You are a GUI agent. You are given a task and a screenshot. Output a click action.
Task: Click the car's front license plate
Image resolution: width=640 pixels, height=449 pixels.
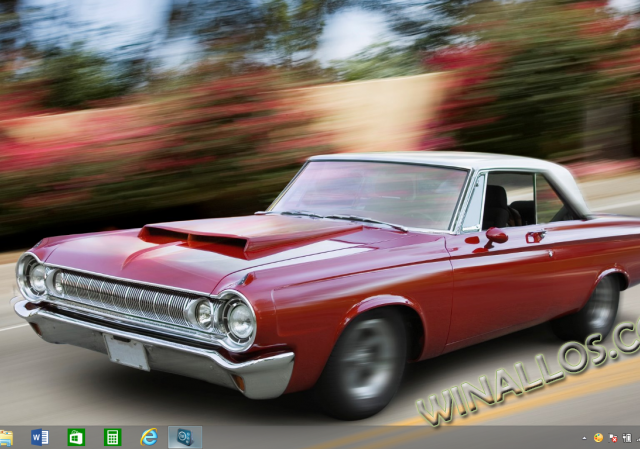pos(127,352)
